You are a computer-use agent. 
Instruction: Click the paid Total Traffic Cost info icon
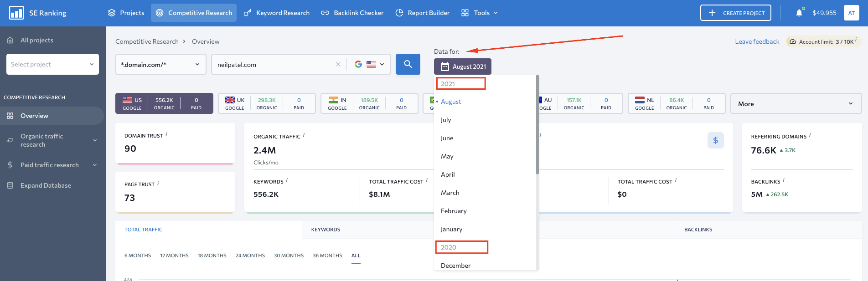(x=676, y=180)
